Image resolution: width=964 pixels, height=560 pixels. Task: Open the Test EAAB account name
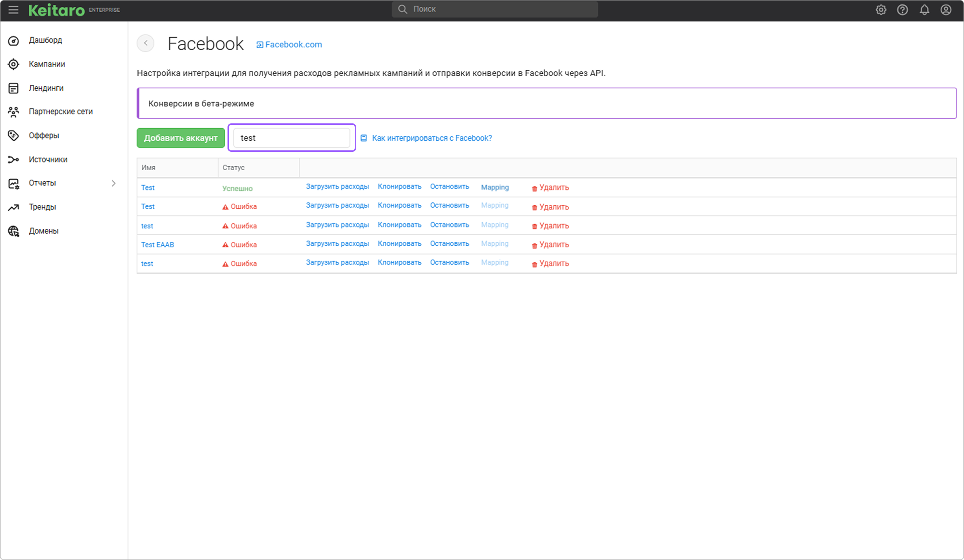coord(158,244)
